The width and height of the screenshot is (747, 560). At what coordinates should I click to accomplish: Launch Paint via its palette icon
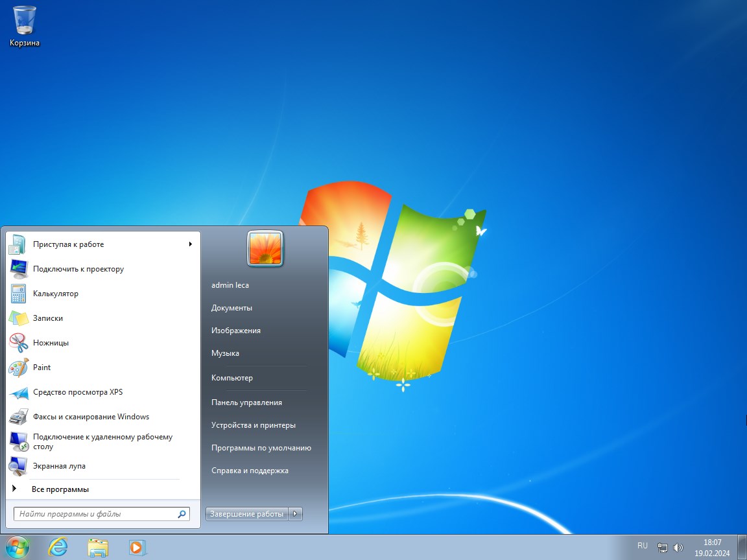tap(18, 367)
